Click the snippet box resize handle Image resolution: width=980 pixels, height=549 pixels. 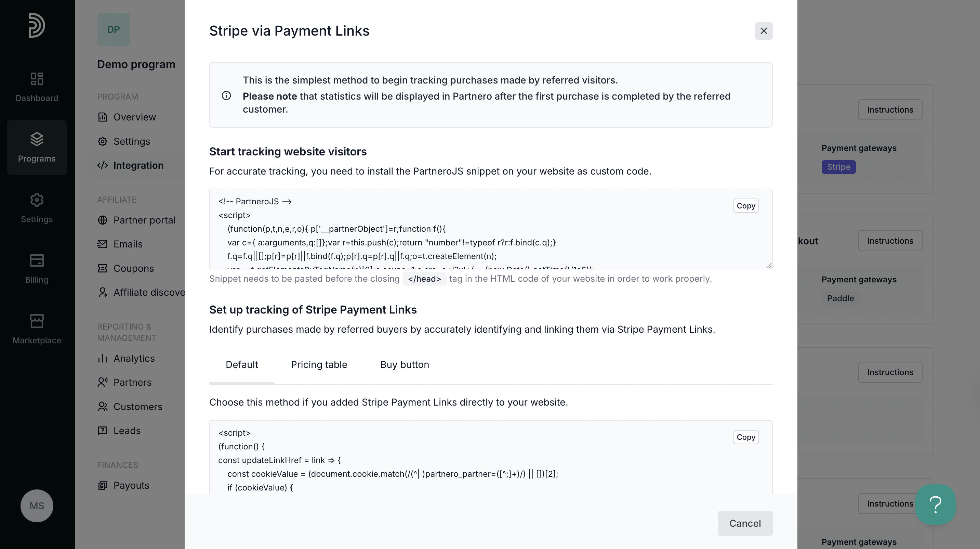(x=768, y=266)
